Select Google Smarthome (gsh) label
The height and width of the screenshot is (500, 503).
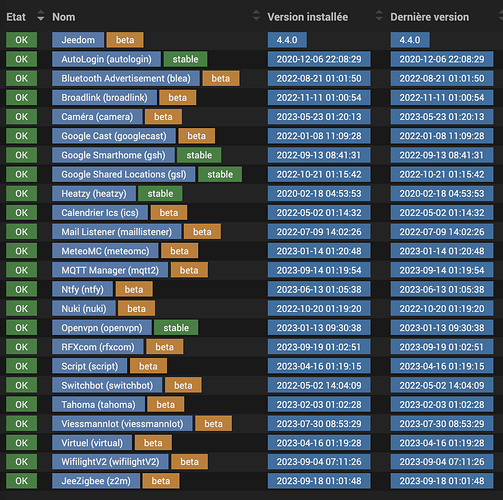point(113,155)
